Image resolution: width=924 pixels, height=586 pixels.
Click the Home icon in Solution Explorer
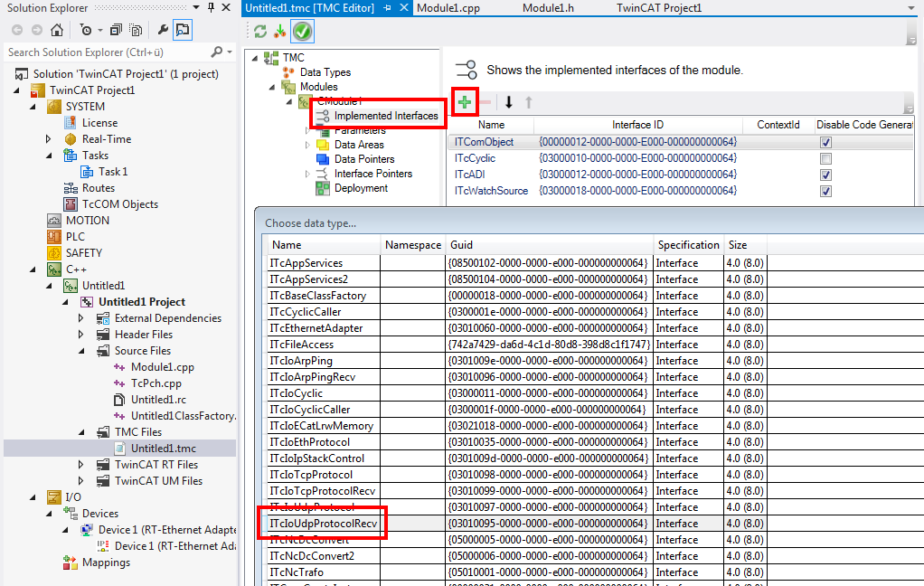57,30
